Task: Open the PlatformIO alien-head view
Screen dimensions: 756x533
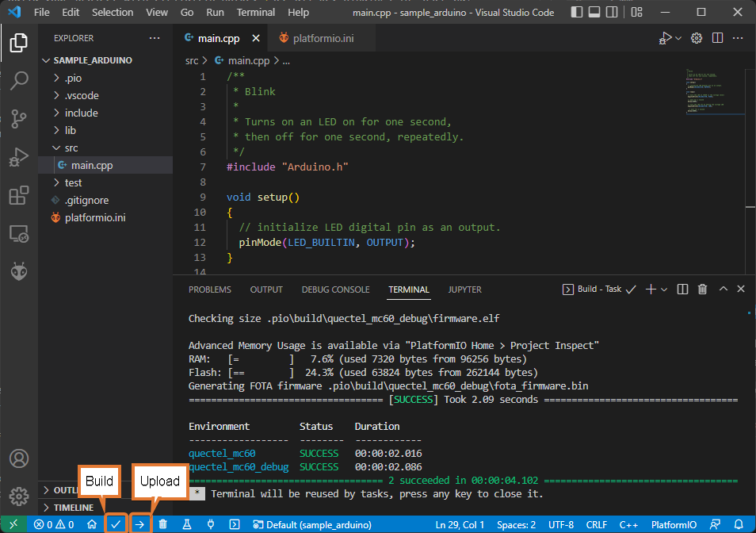Action: 19,271
